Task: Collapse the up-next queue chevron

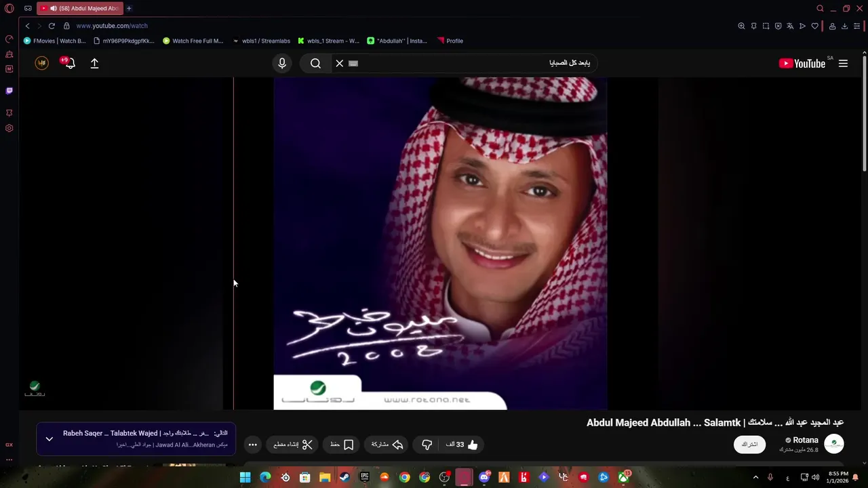Action: [49, 439]
